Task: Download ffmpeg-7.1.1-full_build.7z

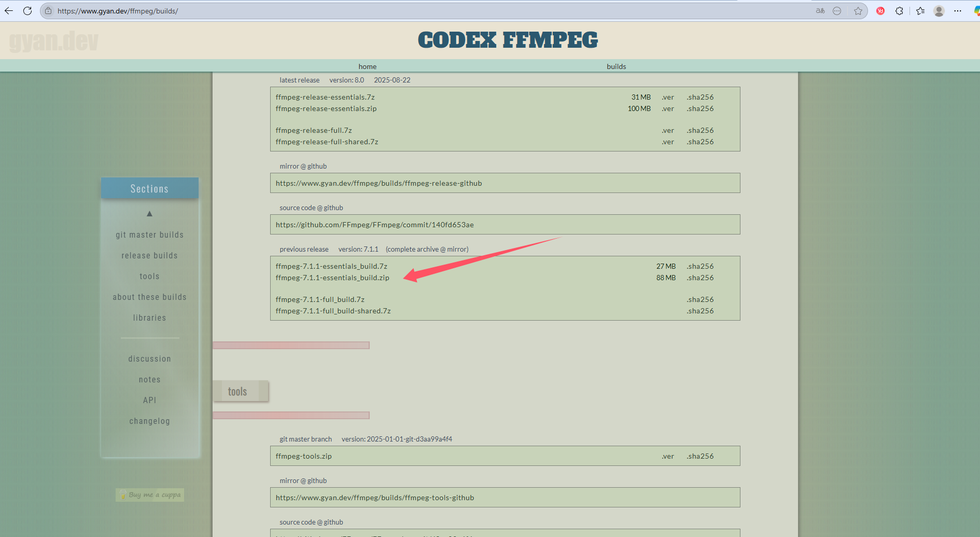Action: [320, 299]
